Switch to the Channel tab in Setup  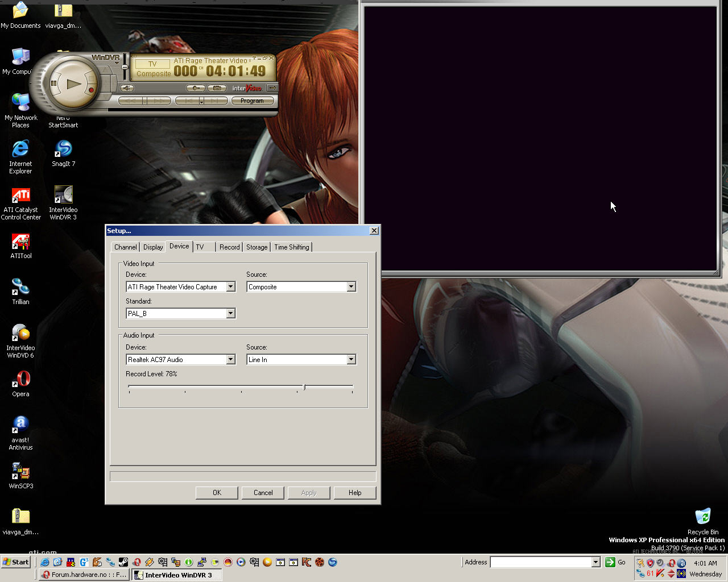(125, 247)
